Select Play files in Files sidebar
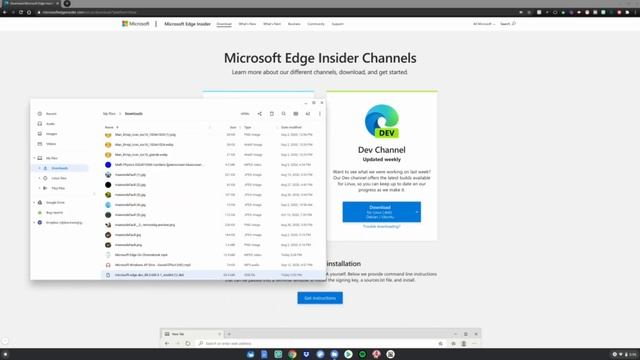This screenshot has width=640, height=360. (x=58, y=188)
